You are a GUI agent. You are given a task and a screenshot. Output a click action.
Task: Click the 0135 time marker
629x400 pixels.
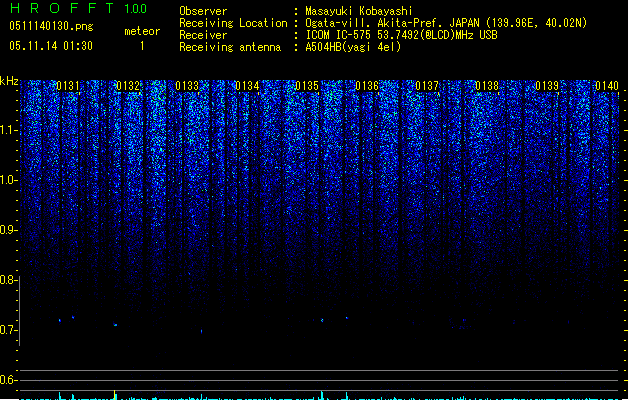click(307, 86)
